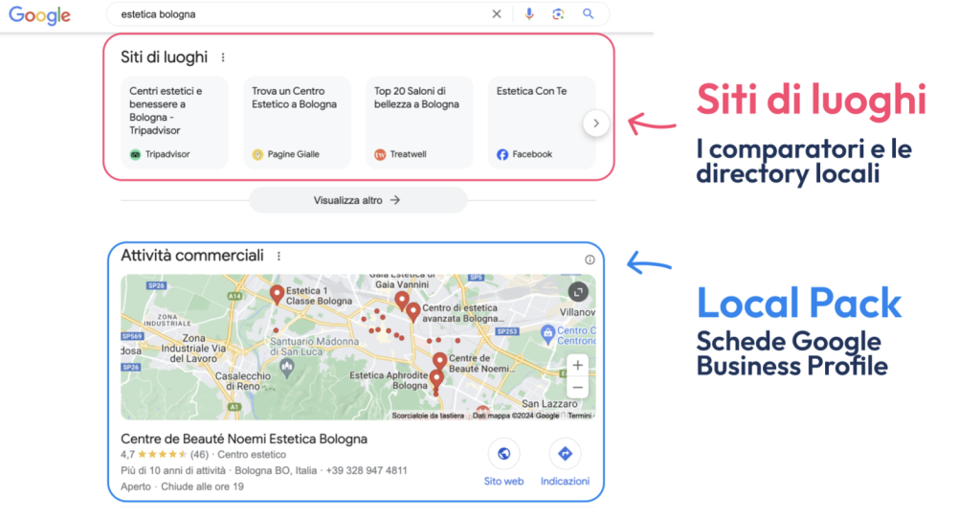Click the info icon beside Attività commerciali
The width and height of the screenshot is (980, 519).
(x=590, y=259)
